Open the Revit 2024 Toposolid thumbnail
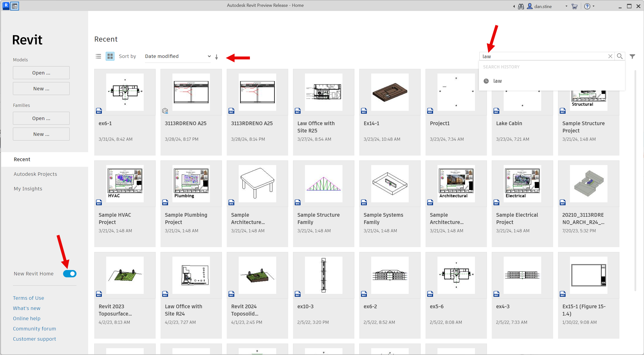Image resolution: width=644 pixels, height=355 pixels. (257, 275)
